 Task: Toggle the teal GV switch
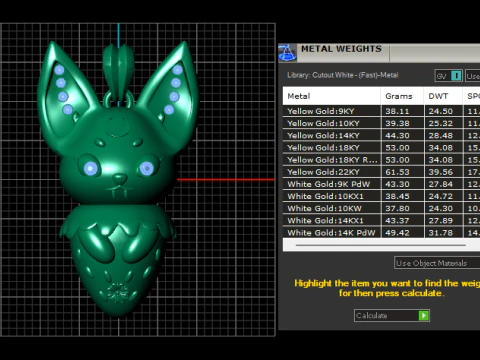tap(456, 76)
